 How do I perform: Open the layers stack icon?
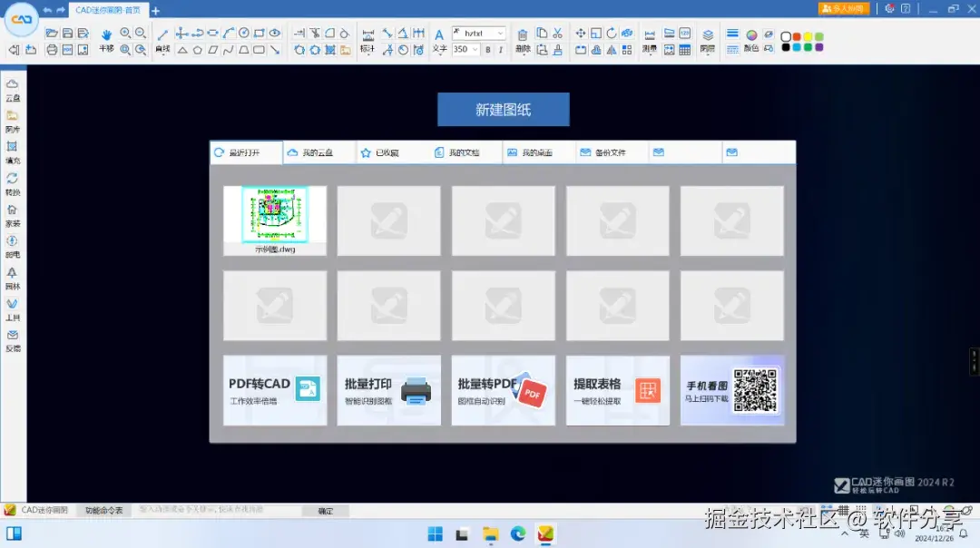point(708,39)
